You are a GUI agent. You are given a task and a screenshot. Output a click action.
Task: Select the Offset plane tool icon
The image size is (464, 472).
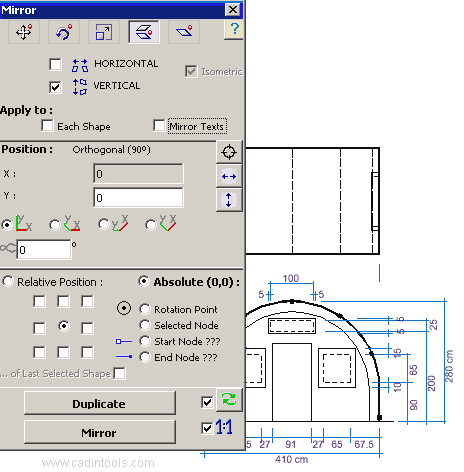(184, 32)
